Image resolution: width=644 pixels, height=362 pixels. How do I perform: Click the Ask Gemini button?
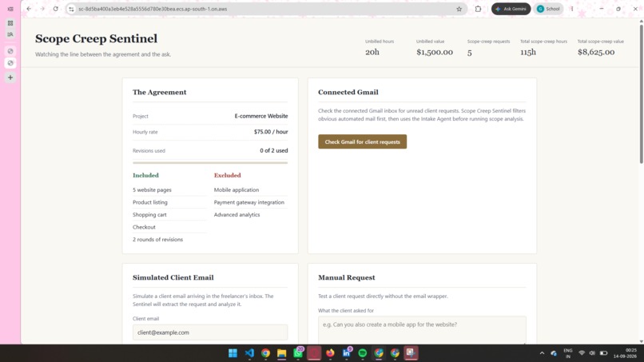click(x=511, y=9)
